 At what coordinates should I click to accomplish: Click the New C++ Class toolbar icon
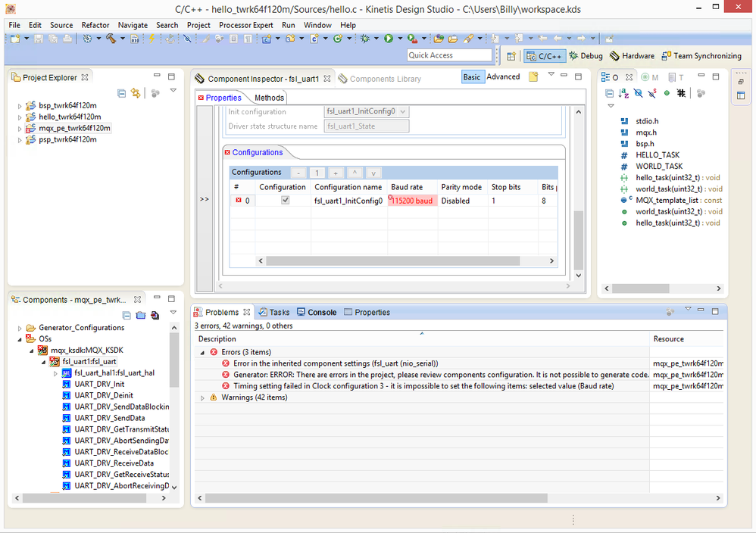(338, 39)
